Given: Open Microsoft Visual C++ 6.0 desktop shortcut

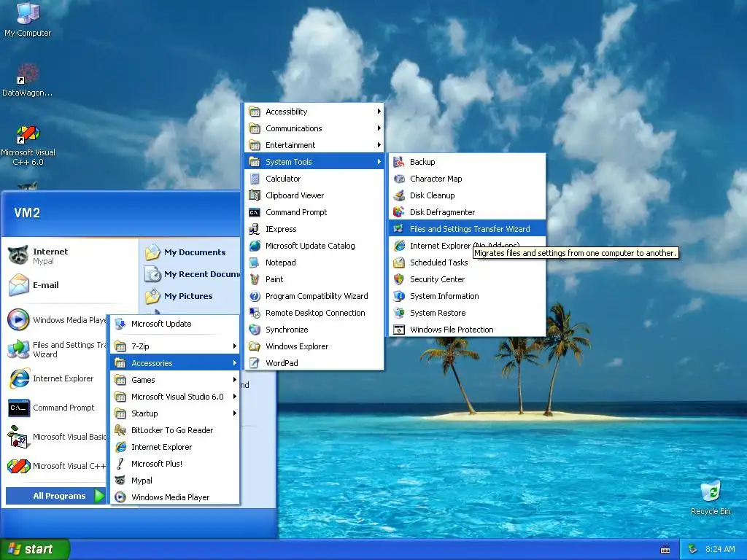Looking at the screenshot, I should [28, 145].
